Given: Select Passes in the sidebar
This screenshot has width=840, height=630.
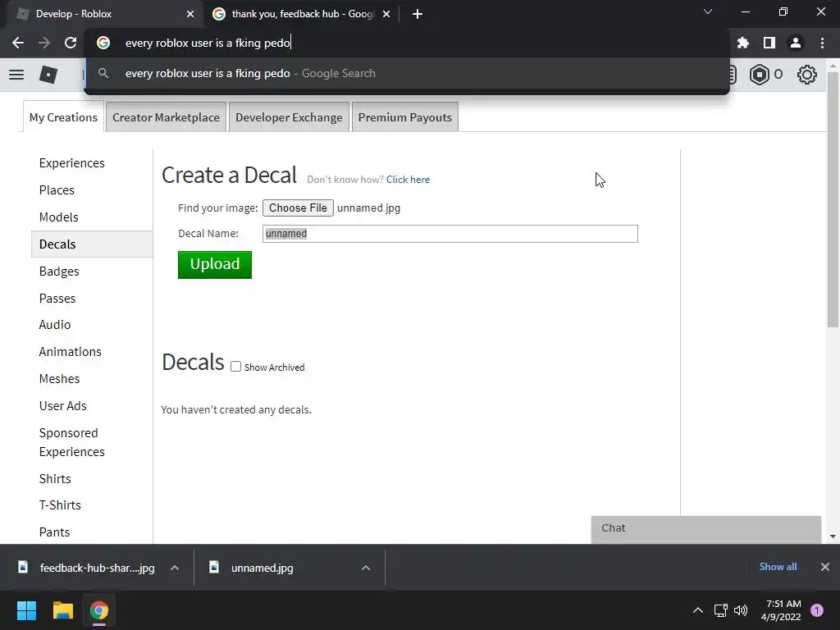Looking at the screenshot, I should pos(57,299).
